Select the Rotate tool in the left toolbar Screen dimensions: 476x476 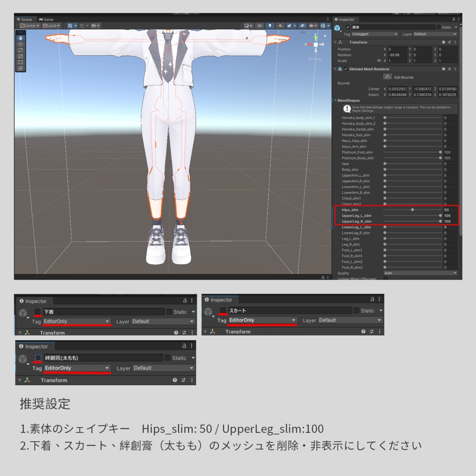21,50
